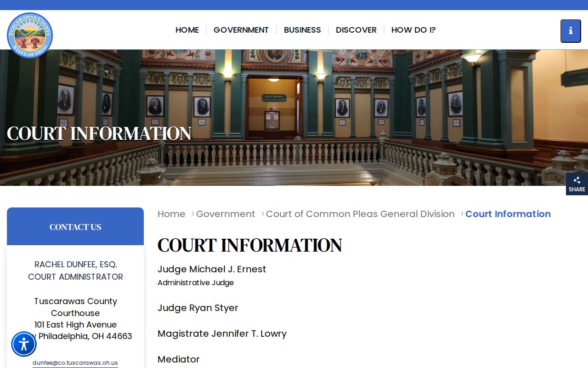
Task: Click the Court Information banner title
Action: click(x=99, y=133)
